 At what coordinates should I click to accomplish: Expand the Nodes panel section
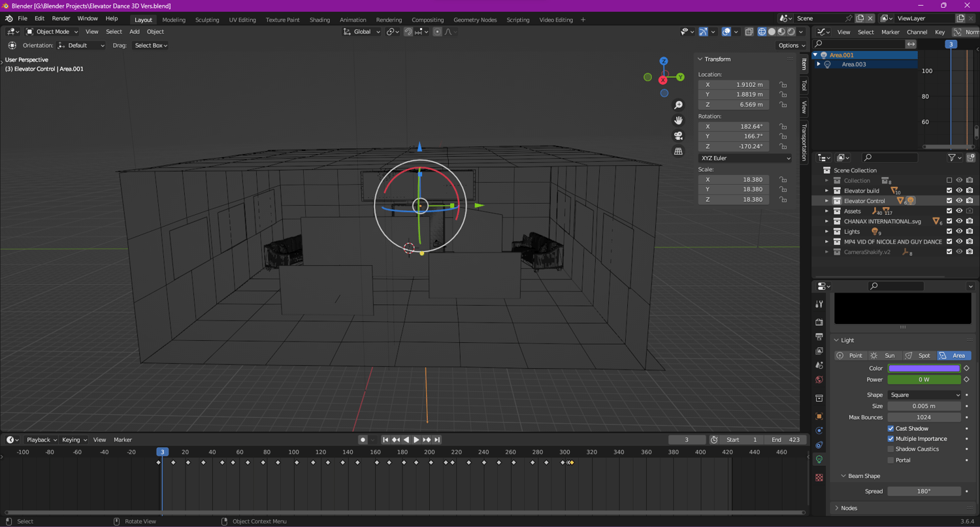click(849, 508)
